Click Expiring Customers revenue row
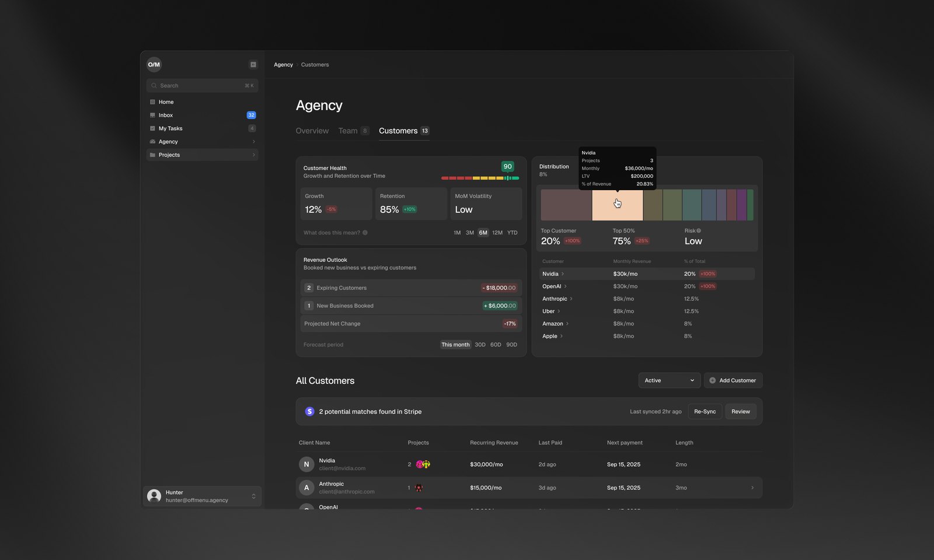Image resolution: width=934 pixels, height=560 pixels. click(411, 288)
